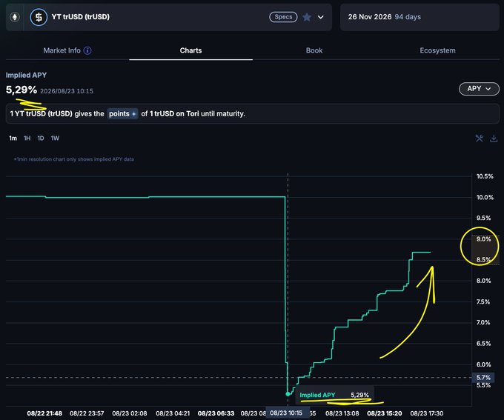The image size is (504, 420).
Task: Favorite the market with star icon
Action: (x=307, y=17)
